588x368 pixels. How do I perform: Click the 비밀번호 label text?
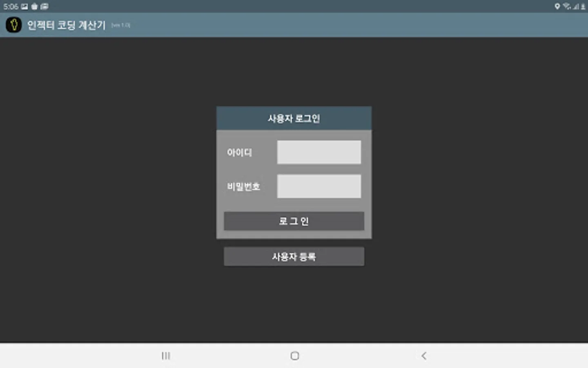[x=244, y=187]
